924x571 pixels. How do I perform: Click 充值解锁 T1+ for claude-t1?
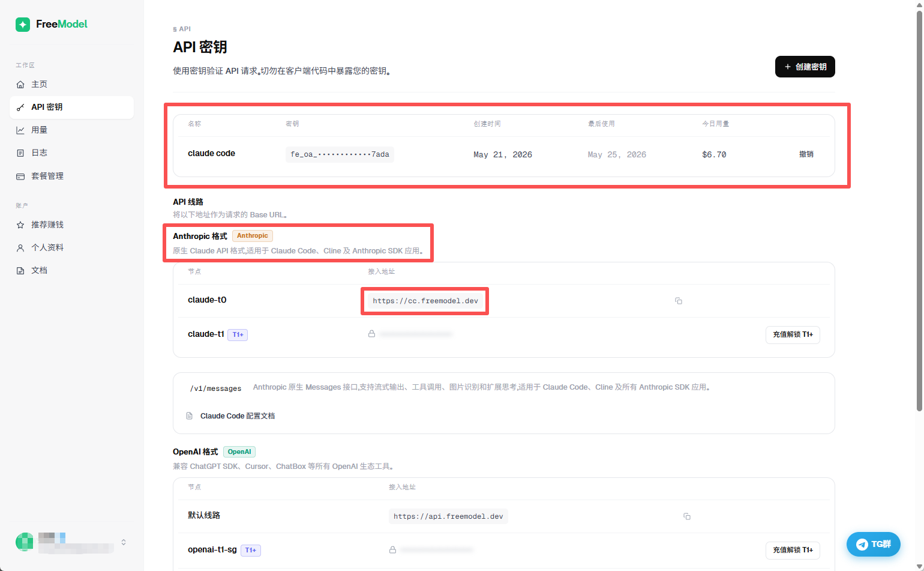(x=793, y=334)
